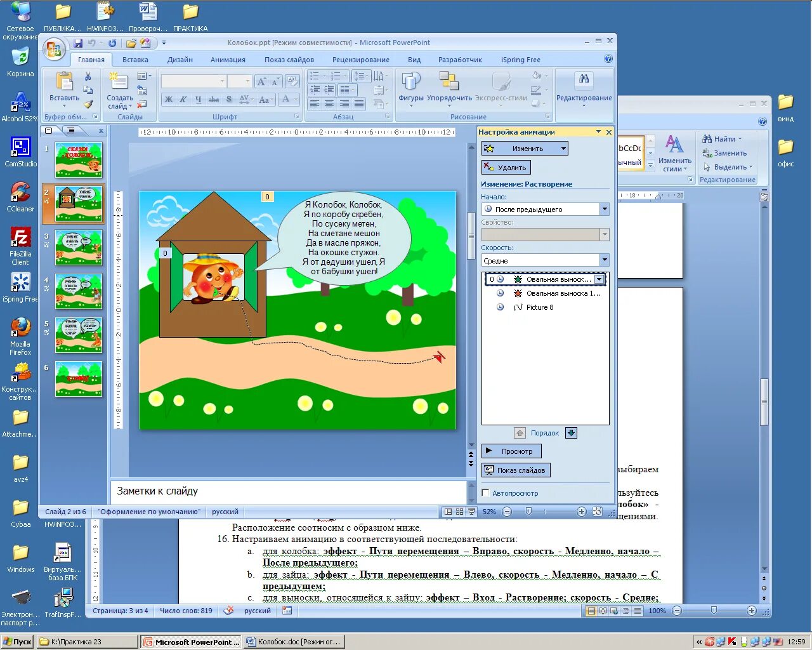Open the Дизайн ribbon tab
This screenshot has width=812, height=650.
click(180, 60)
